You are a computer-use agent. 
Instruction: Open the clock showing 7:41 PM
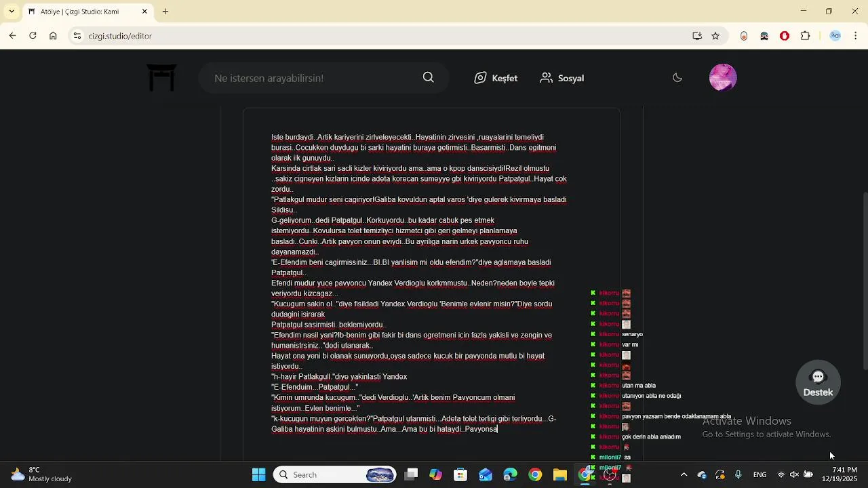point(840,474)
